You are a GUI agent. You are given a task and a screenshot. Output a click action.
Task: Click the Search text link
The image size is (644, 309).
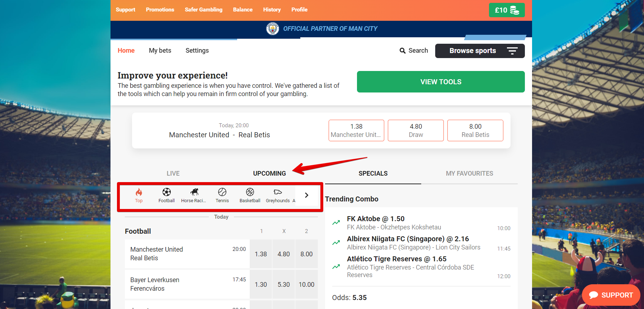pyautogui.click(x=418, y=51)
